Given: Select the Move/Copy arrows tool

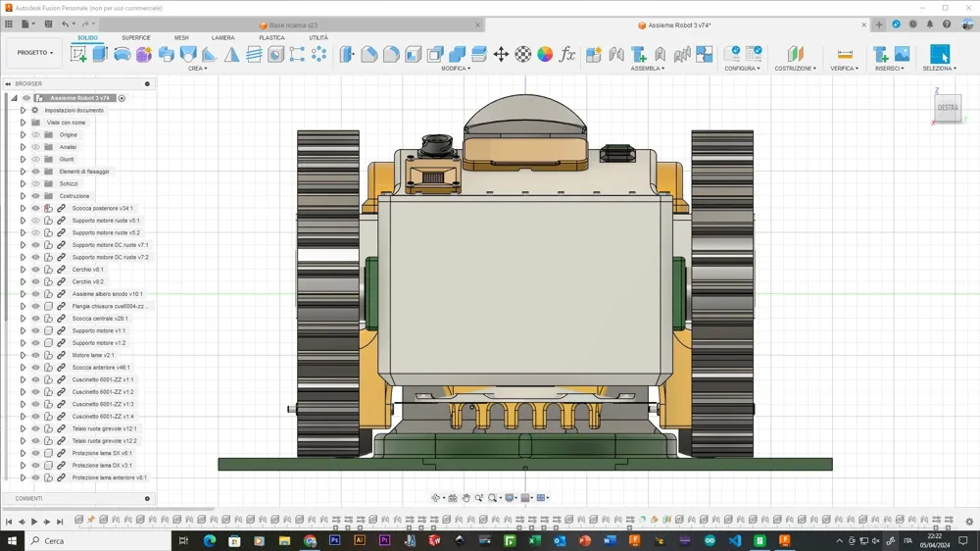Looking at the screenshot, I should (x=501, y=54).
